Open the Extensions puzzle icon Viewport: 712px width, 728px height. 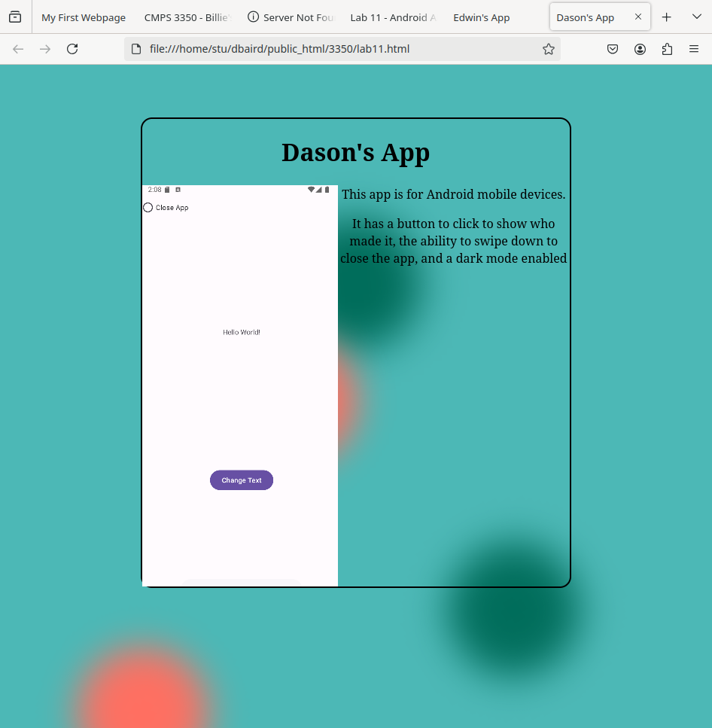point(667,49)
